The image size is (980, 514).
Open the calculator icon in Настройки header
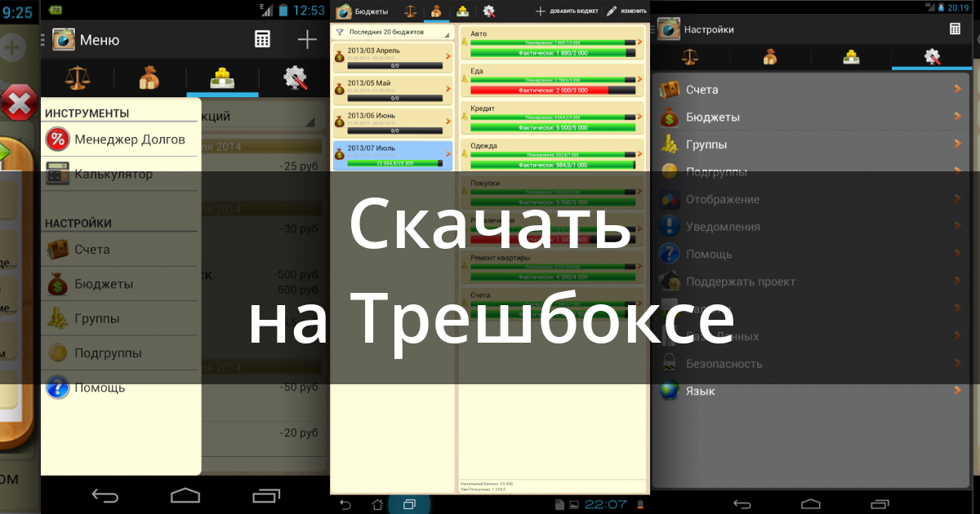click(x=955, y=29)
